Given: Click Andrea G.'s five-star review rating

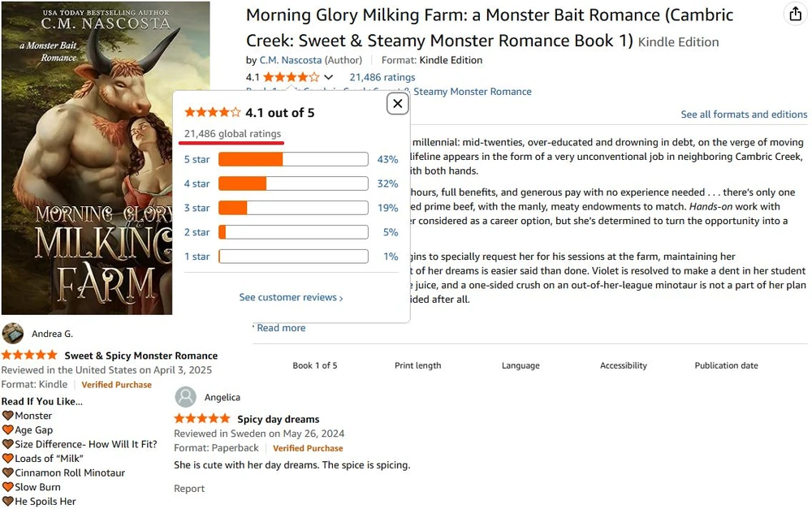Looking at the screenshot, I should pyautogui.click(x=29, y=355).
